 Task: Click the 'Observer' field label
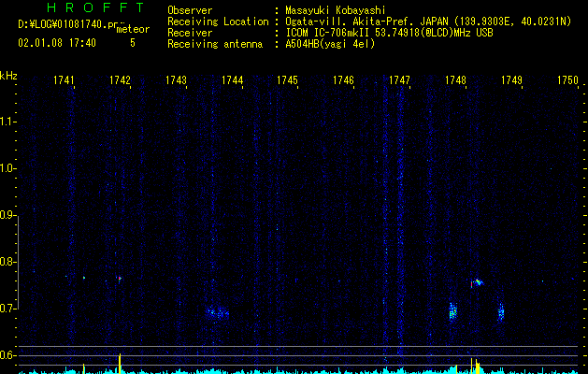point(190,10)
